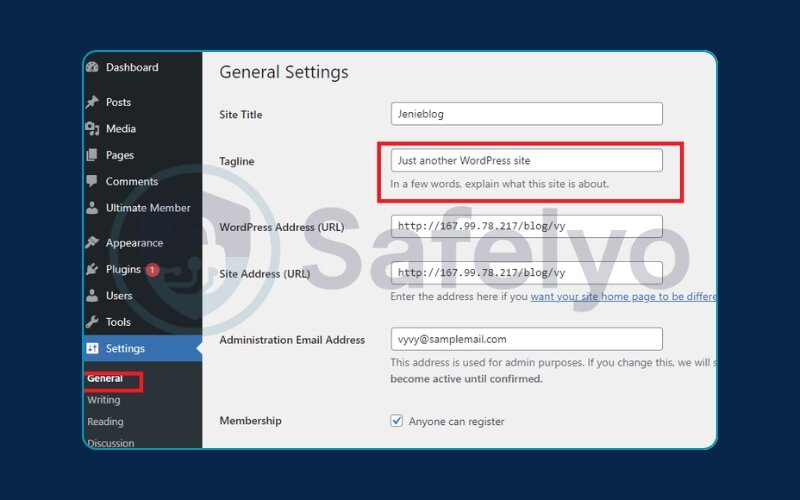Click the Plugins plug icon
Screen dimensions: 800x500
click(x=92, y=270)
